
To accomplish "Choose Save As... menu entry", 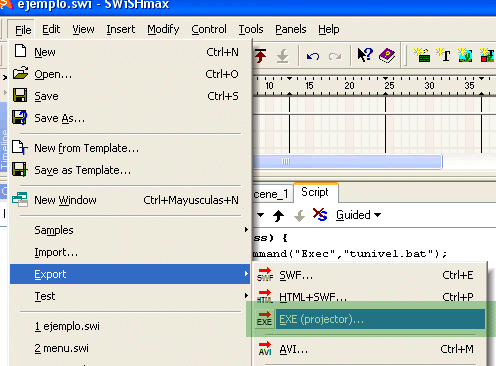I will point(130,118).
